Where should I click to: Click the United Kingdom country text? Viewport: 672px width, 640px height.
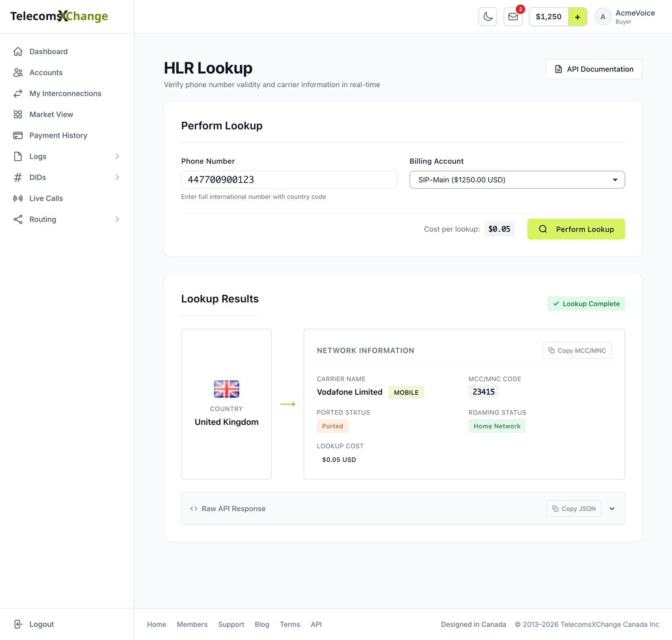(x=226, y=422)
